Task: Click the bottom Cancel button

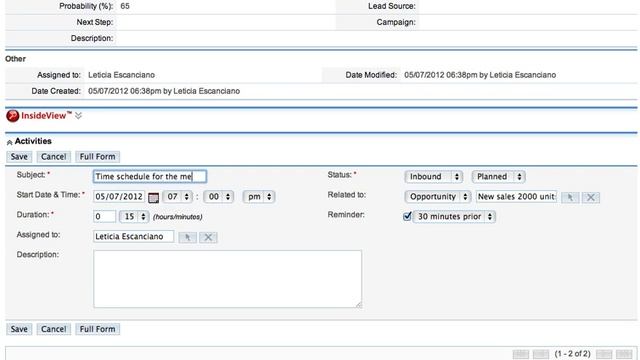Action: tap(53, 329)
